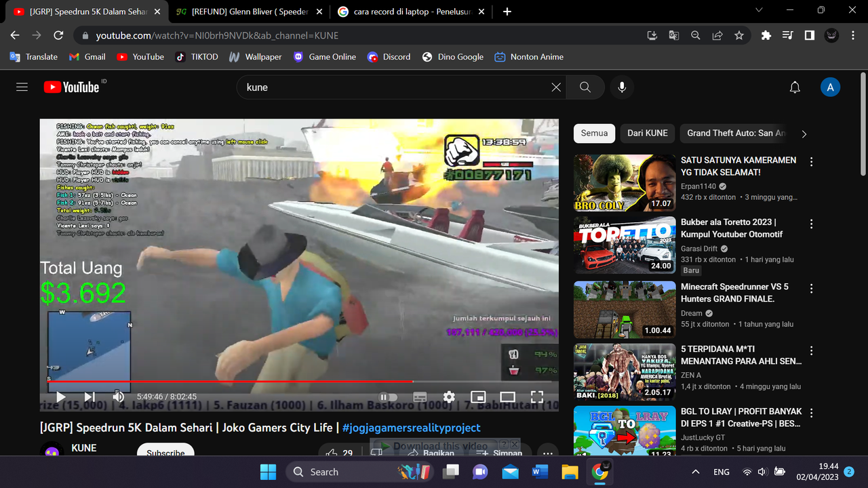Open YouTube notifications bell
The width and height of the screenshot is (868, 488).
point(795,87)
